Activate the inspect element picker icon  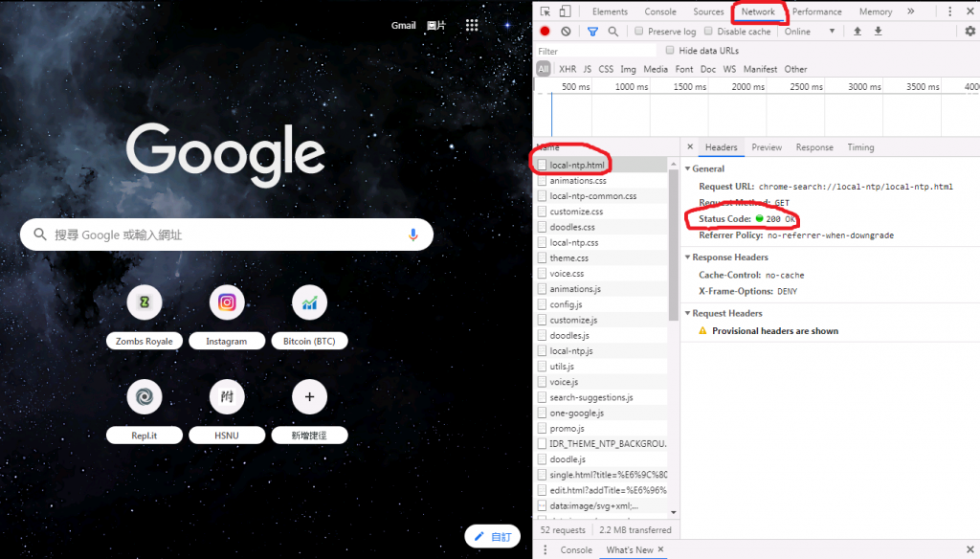(x=545, y=11)
